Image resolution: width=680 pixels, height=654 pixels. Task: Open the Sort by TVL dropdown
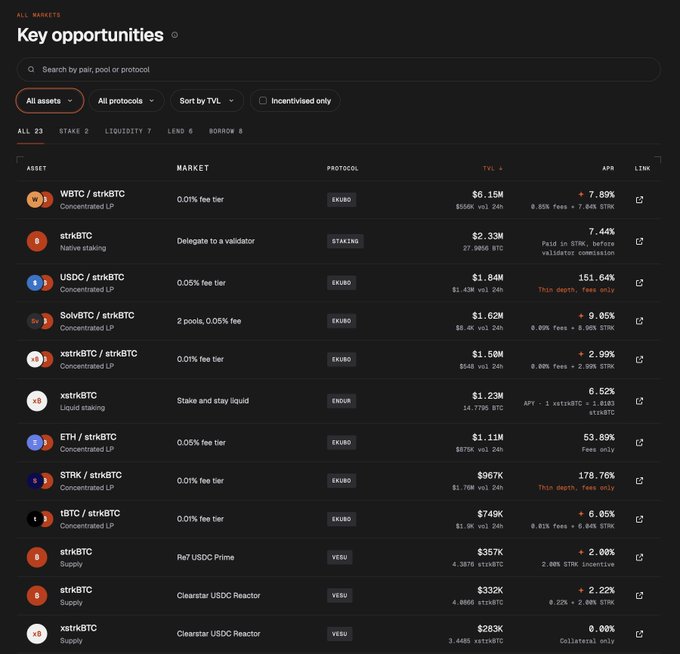tap(207, 101)
